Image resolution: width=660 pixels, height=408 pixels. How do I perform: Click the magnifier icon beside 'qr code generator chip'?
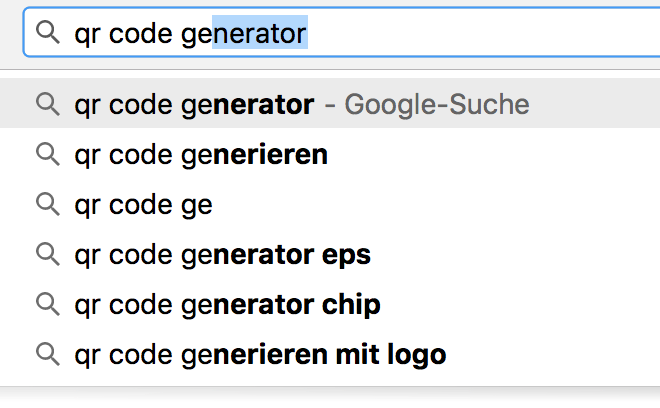[x=47, y=304]
